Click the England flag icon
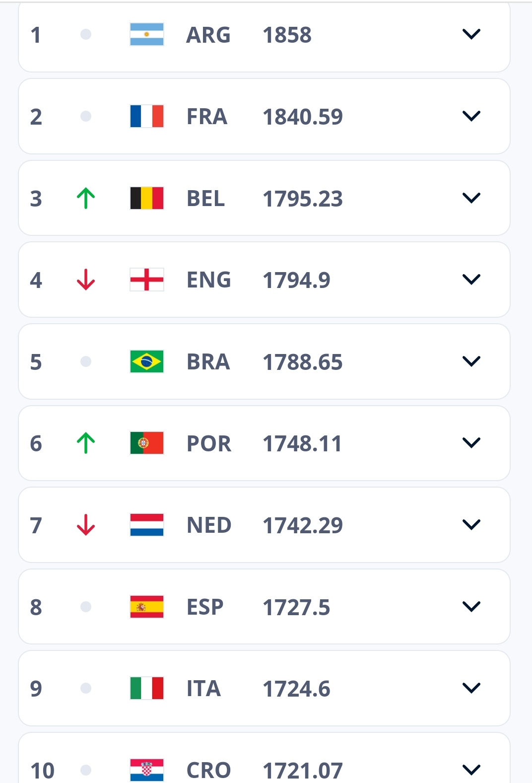The image size is (532, 783). click(146, 280)
